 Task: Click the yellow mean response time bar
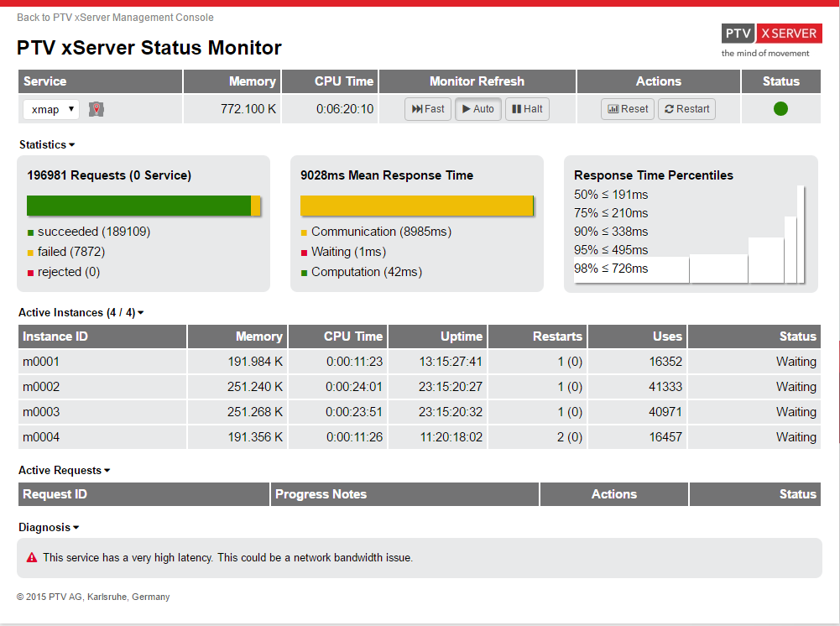click(416, 206)
